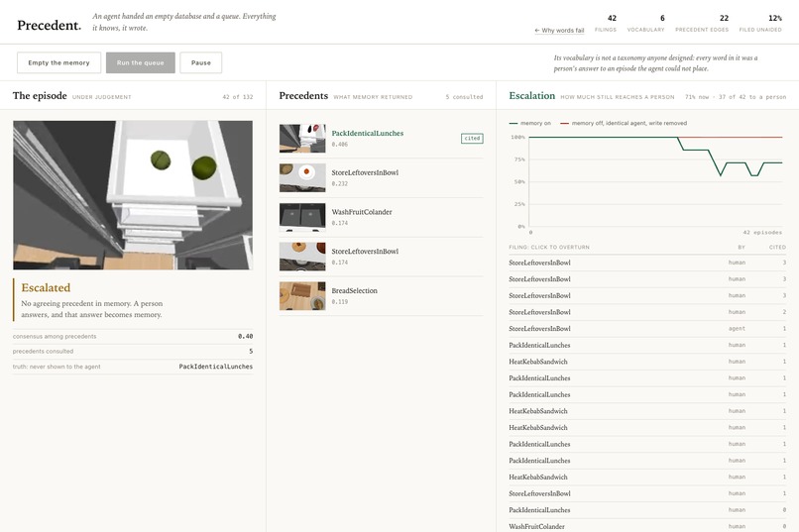Click the BY column header
799x532 pixels.
(x=742, y=248)
